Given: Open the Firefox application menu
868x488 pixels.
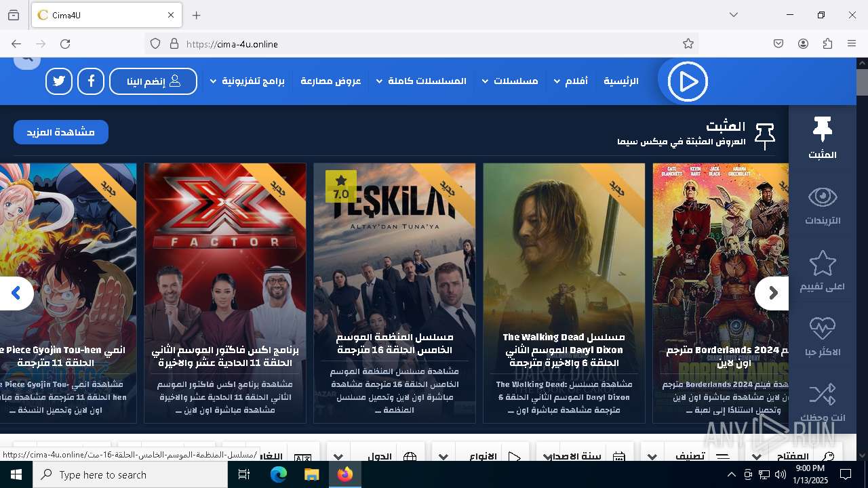Looking at the screenshot, I should pos(852,43).
